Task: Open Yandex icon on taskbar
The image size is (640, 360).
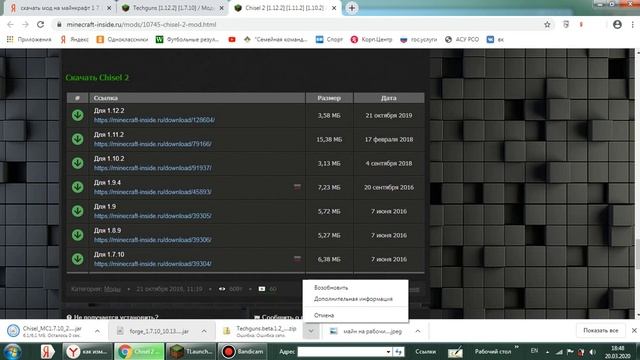Action: pos(47,351)
